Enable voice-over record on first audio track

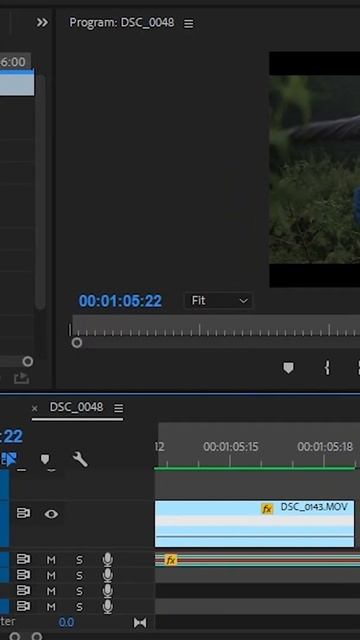(x=108, y=560)
